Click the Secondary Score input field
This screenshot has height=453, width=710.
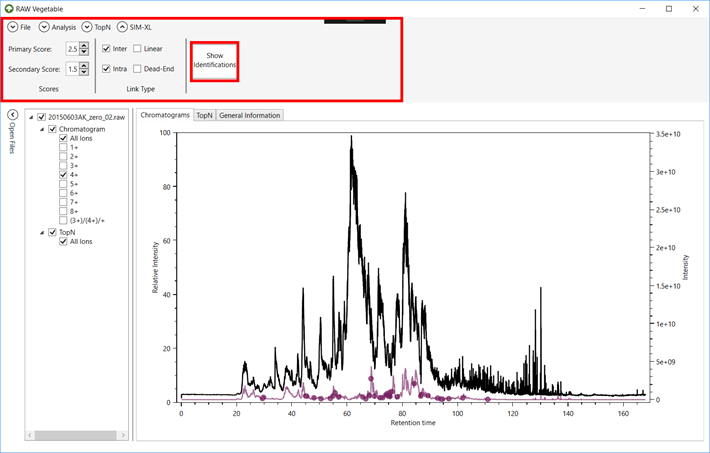click(x=72, y=69)
